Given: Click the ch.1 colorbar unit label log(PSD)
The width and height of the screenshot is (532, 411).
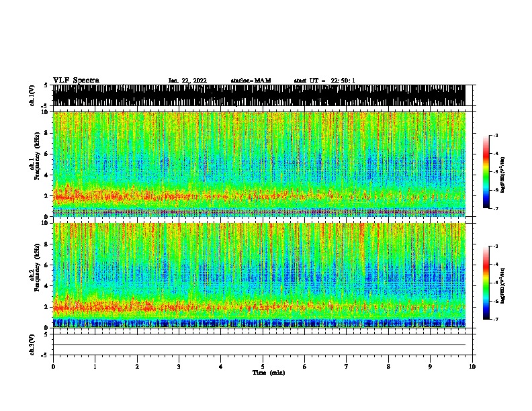Looking at the screenshot, I should click(502, 175).
